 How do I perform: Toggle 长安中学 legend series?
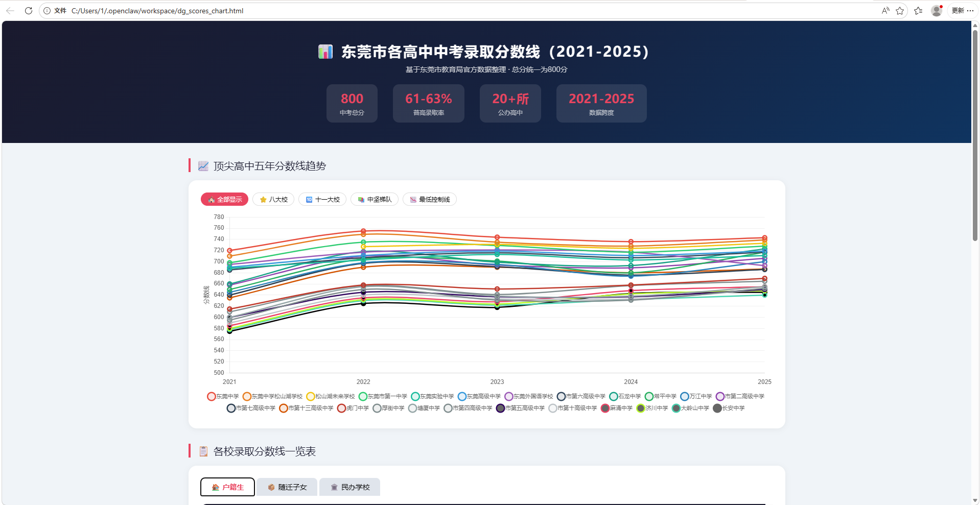[x=729, y=408]
